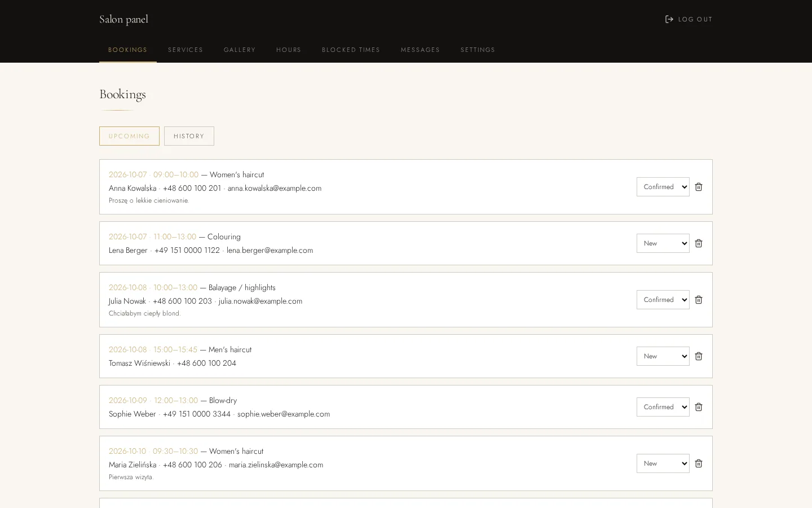Open the Gallery tab
Viewport: 812px width, 508px height.
240,50
